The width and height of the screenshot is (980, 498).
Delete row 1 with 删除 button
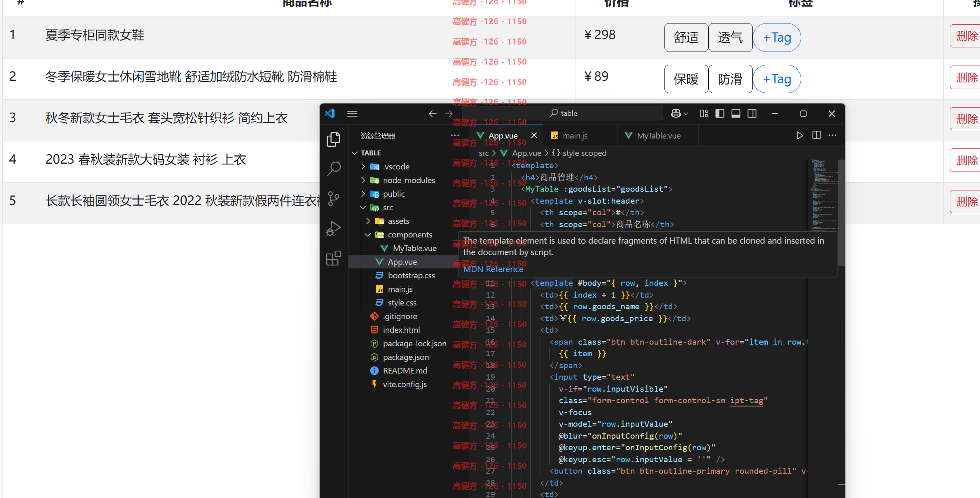pos(965,36)
